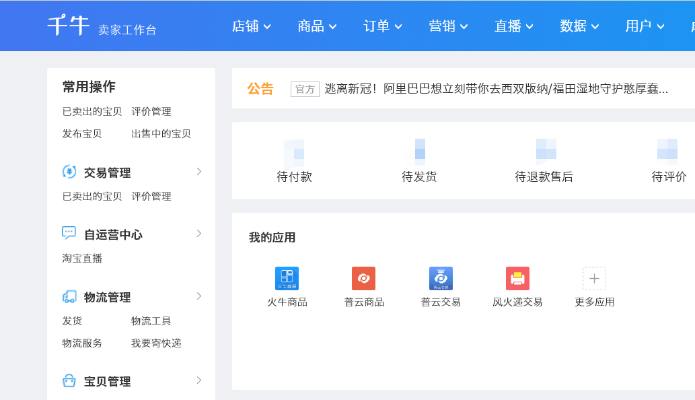Expand the 交易管理 chevron arrow
Screen dimensions: 695x400
coord(199,172)
